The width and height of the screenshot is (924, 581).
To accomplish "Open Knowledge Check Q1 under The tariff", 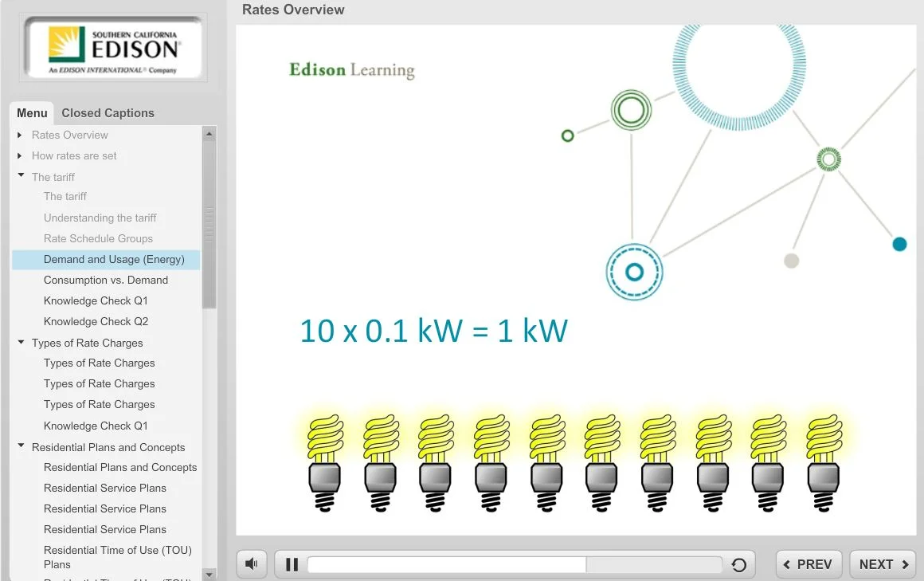I will click(96, 300).
